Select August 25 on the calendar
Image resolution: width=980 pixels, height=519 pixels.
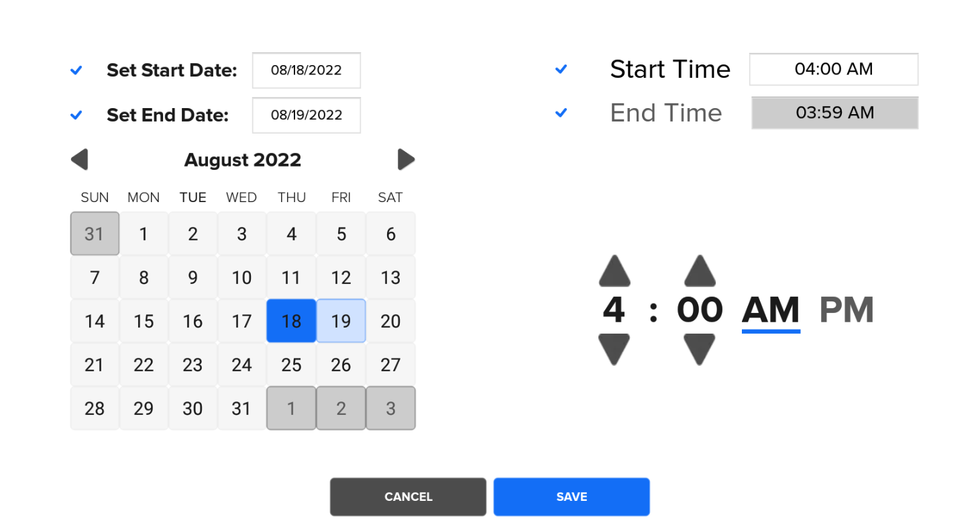point(291,365)
